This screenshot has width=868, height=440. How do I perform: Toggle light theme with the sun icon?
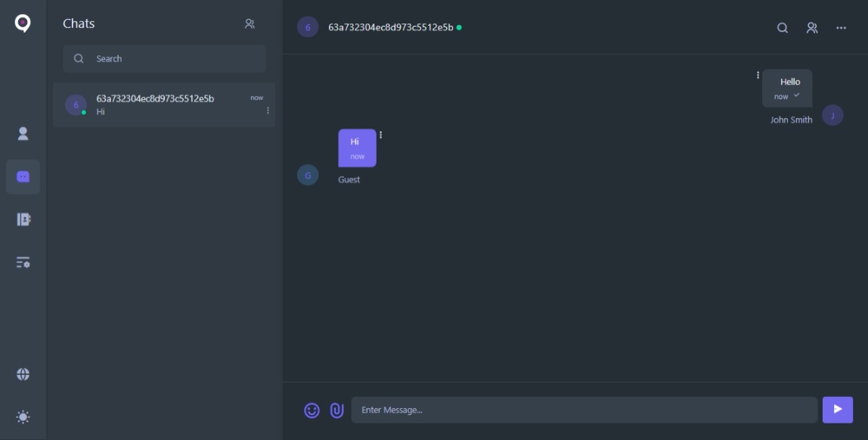point(23,415)
